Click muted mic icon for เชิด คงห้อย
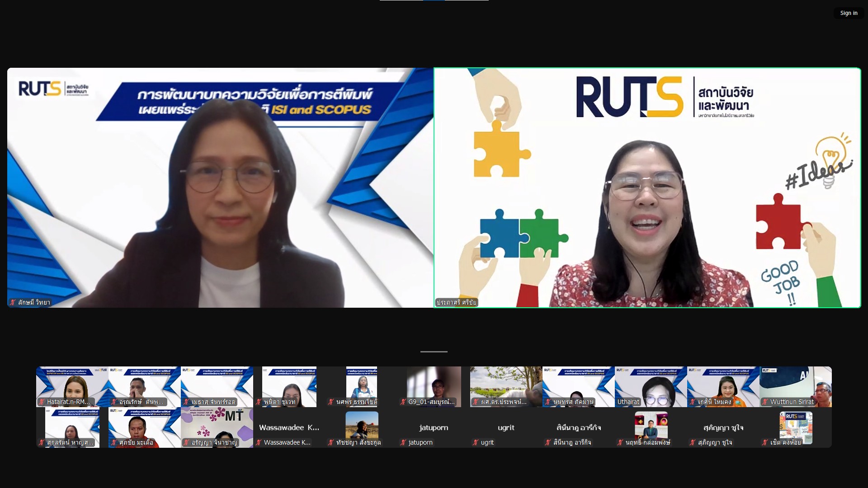This screenshot has height=488, width=868. coord(765,442)
